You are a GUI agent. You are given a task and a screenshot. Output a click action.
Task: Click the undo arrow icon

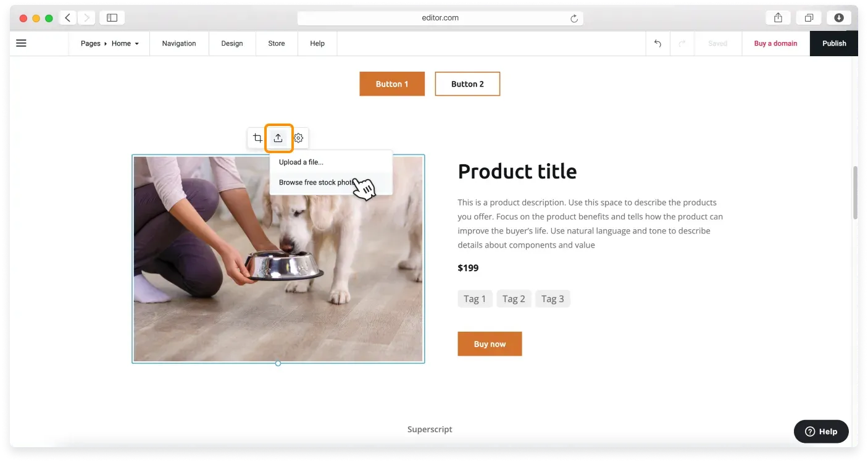(657, 43)
